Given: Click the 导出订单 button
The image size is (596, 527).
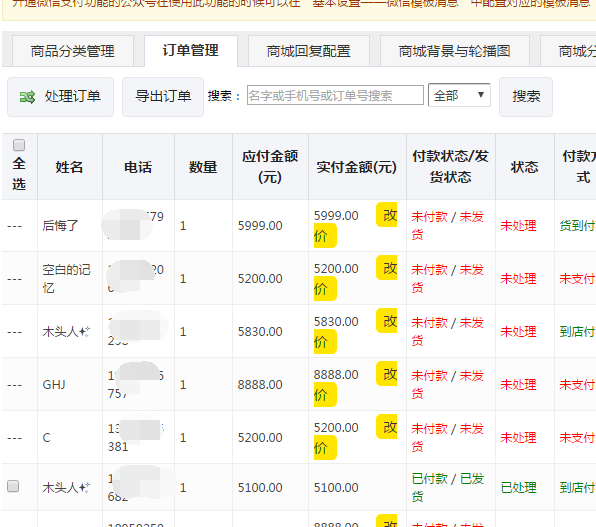Looking at the screenshot, I should click(163, 97).
